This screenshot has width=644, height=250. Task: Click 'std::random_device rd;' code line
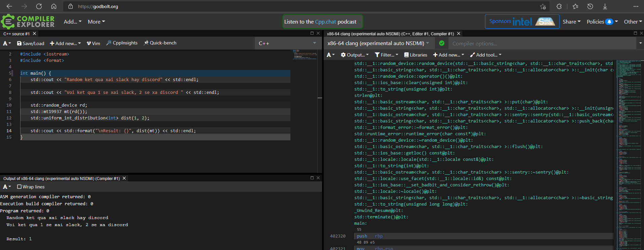(59, 105)
